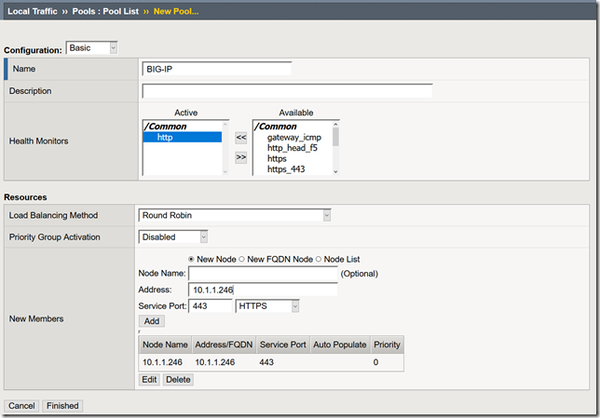
Task: Switch to the Node List radio option
Action: click(320, 259)
